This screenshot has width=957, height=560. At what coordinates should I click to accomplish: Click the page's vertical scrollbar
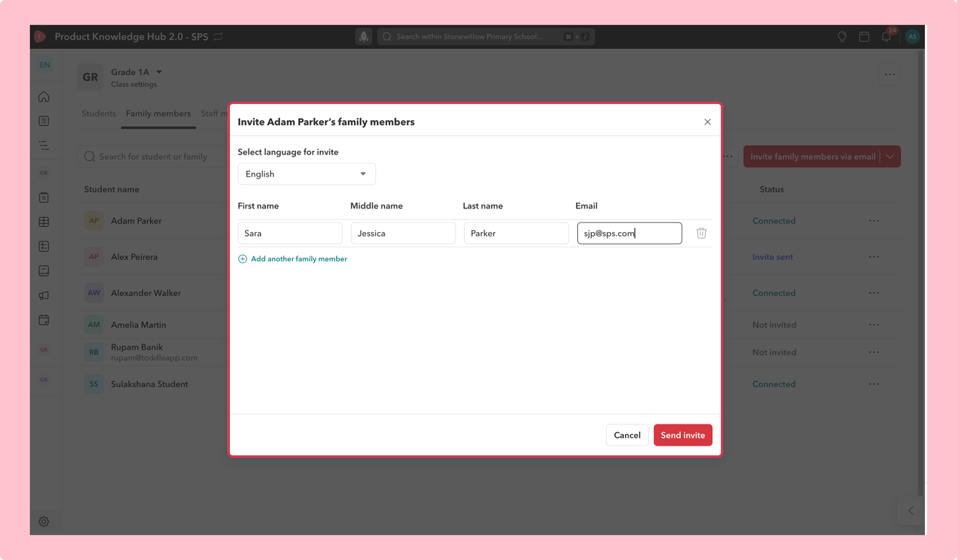[920, 273]
